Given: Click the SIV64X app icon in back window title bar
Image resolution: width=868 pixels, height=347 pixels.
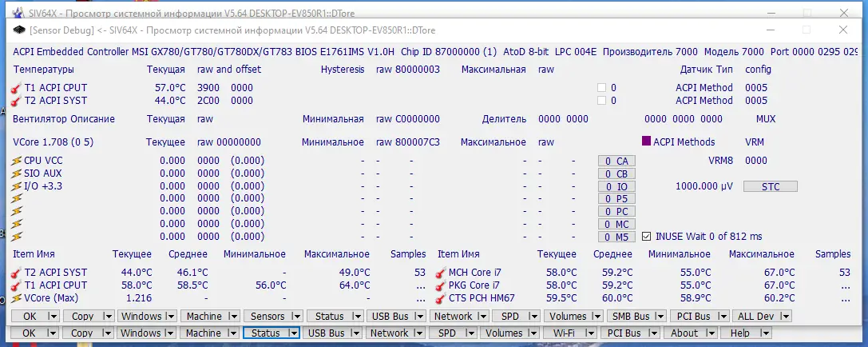Looking at the screenshot, I should point(19,12).
